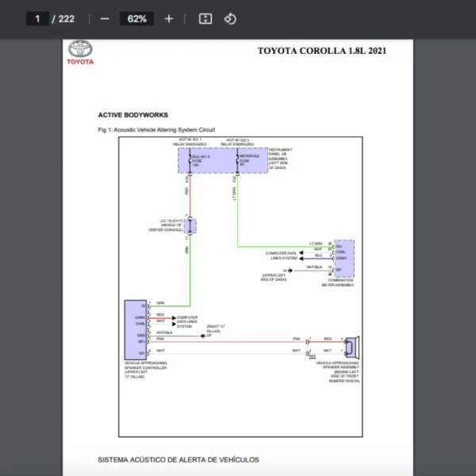Click the green wire labeled GRN

pyautogui.click(x=188, y=270)
